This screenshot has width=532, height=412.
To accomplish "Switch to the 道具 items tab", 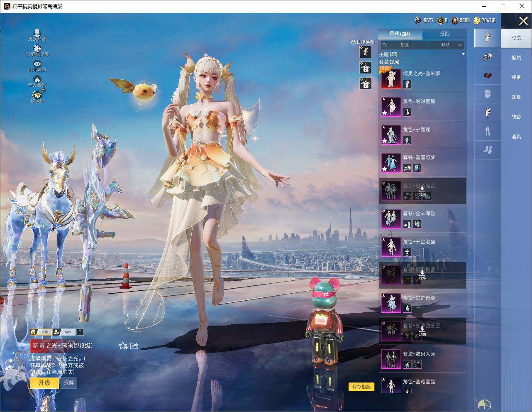I will click(x=516, y=137).
